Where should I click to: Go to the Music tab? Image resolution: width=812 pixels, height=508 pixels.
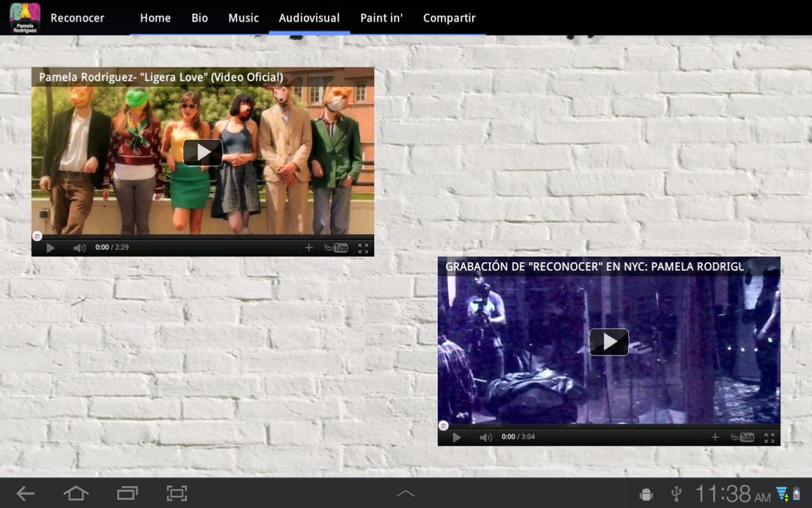244,18
